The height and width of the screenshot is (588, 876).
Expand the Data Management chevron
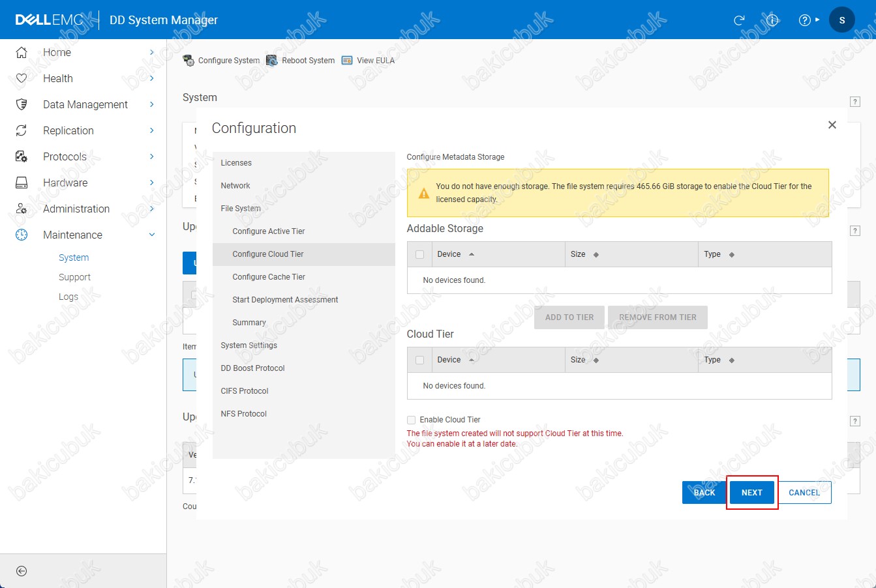click(x=151, y=104)
